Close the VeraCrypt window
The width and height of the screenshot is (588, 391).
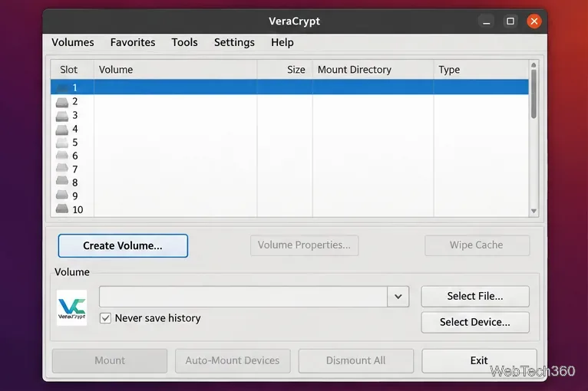pyautogui.click(x=534, y=21)
